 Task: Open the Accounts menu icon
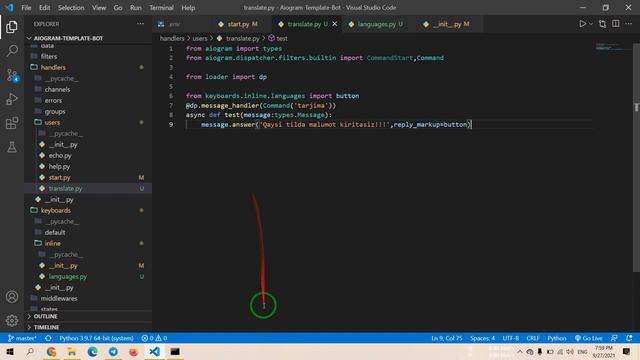coord(12,297)
